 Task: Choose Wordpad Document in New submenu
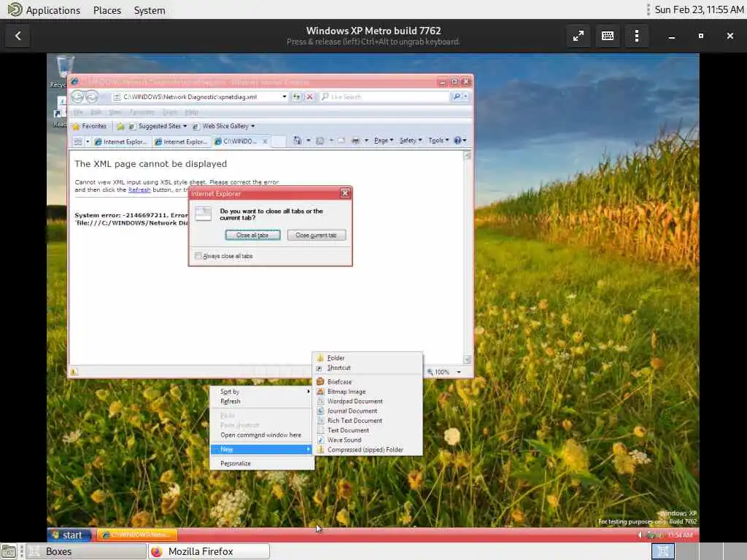coord(368,402)
